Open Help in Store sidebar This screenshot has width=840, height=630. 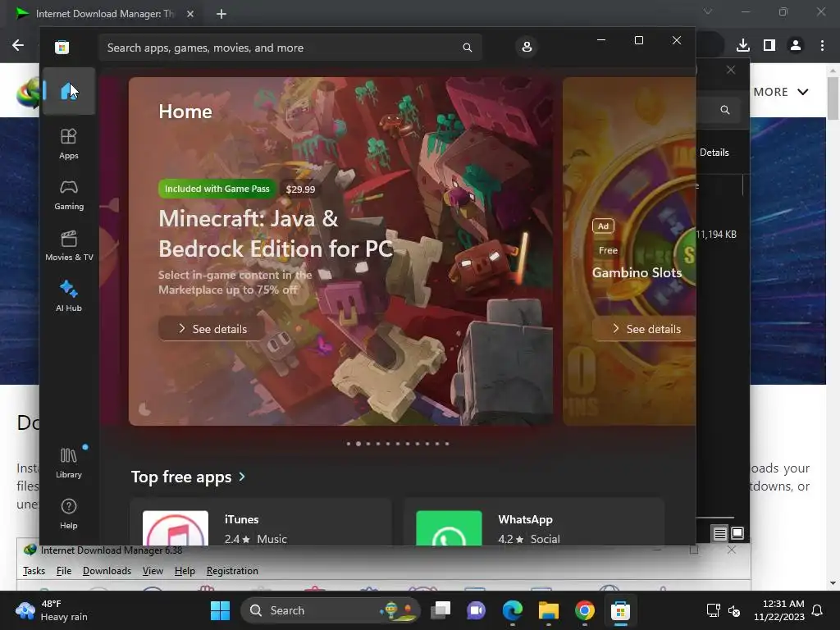pyautogui.click(x=69, y=514)
